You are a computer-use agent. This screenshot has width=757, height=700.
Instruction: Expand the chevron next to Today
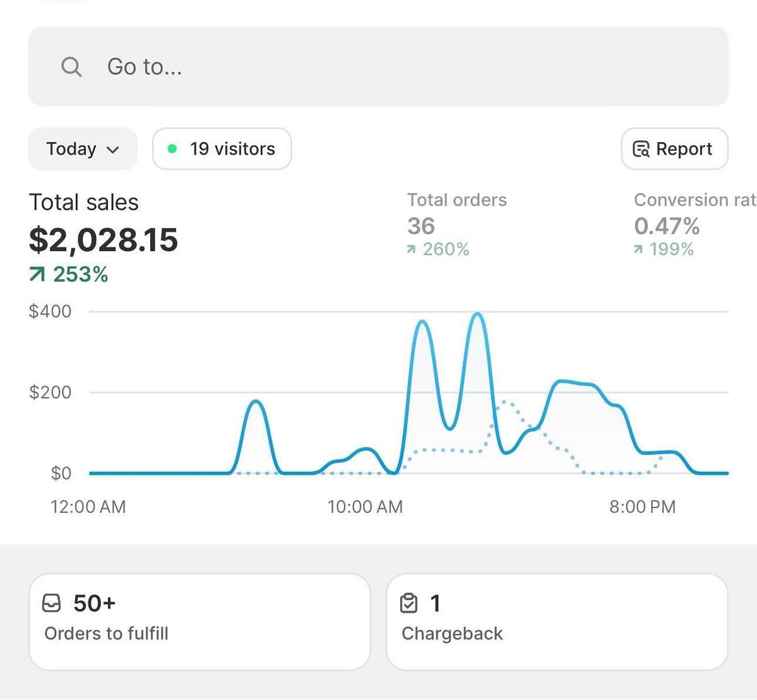click(x=112, y=150)
